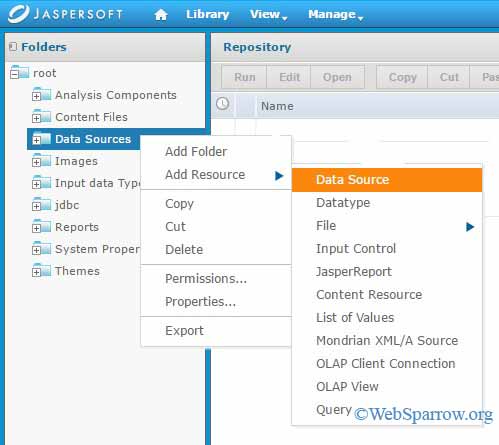Select the root folder label
Image resolution: width=499 pixels, height=445 pixels.
coord(45,73)
